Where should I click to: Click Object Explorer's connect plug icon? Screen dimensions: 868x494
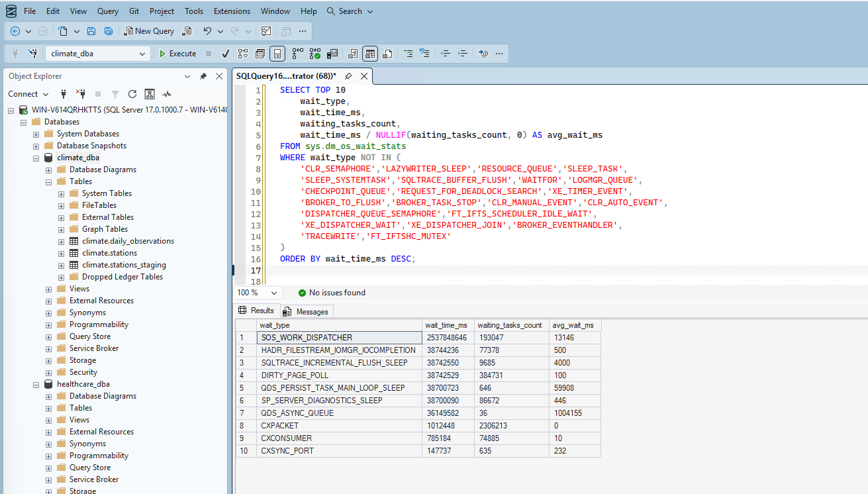pyautogui.click(x=64, y=94)
